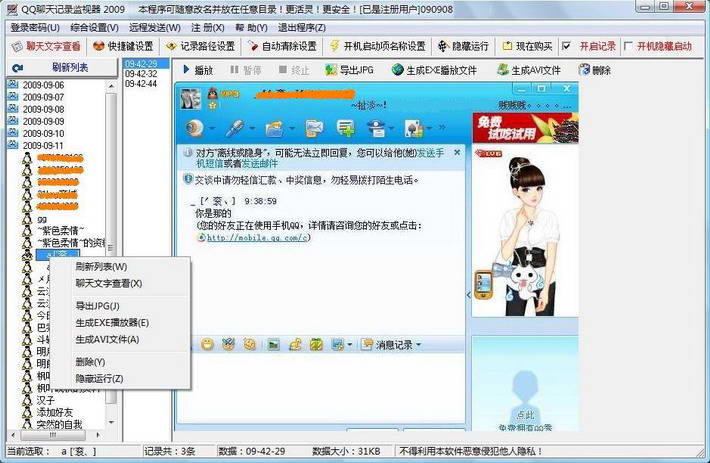
Task: Select the 09-42-44 record time
Action: [x=141, y=83]
